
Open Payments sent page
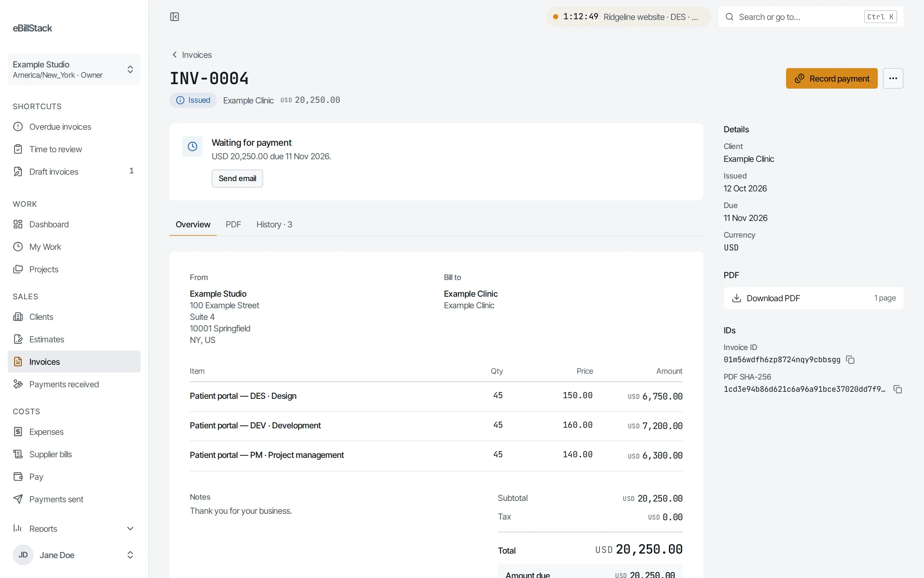point(74,499)
